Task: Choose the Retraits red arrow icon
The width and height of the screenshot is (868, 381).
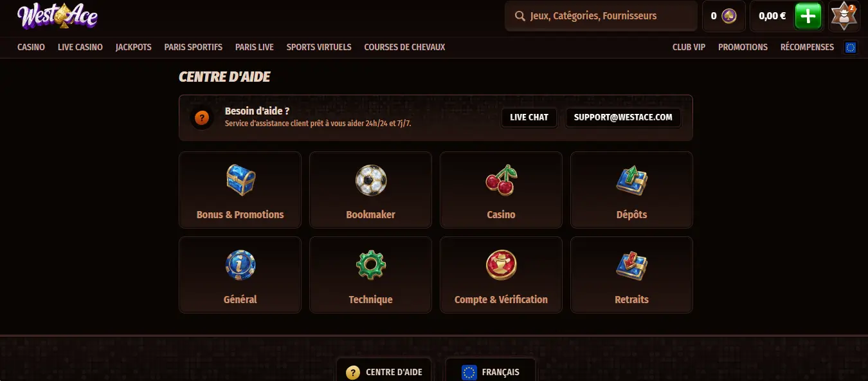Action: pos(631,265)
